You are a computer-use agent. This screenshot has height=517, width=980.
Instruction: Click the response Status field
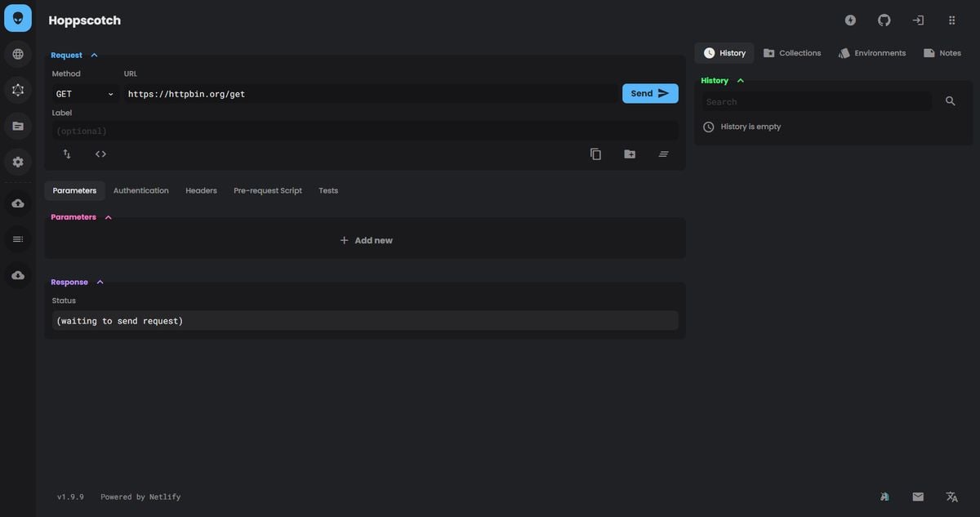point(365,321)
